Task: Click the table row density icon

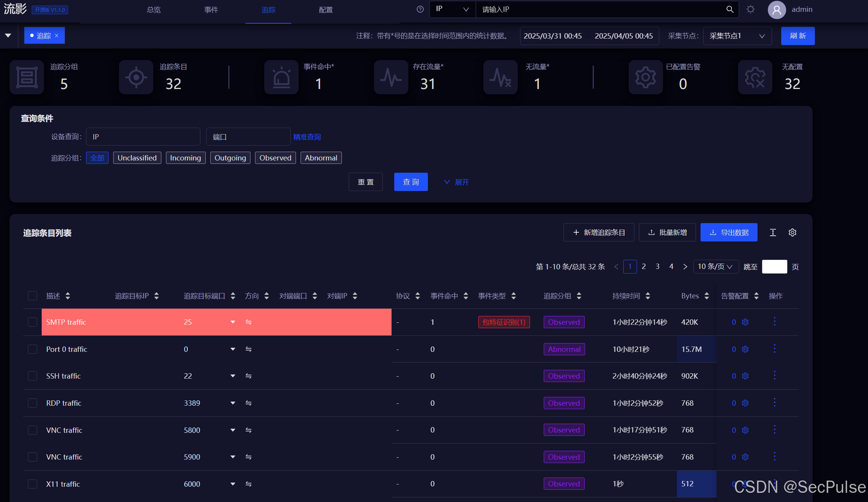Action: point(773,232)
